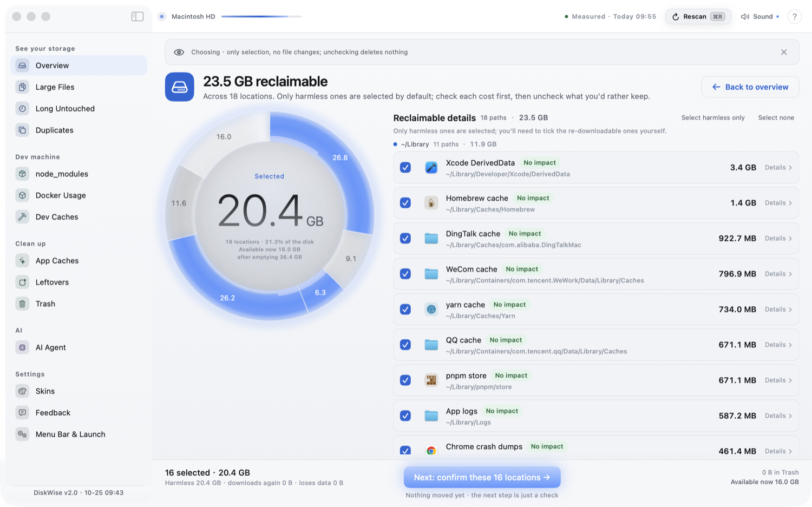Click Back to overview button

point(750,87)
